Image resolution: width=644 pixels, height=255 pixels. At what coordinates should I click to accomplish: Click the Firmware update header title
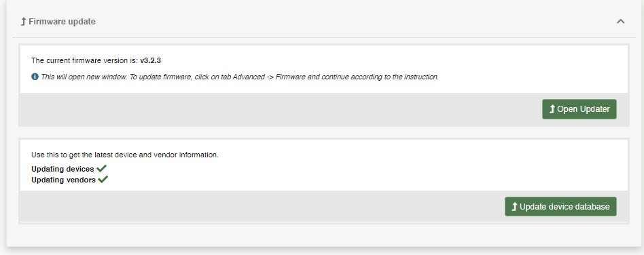(x=62, y=21)
